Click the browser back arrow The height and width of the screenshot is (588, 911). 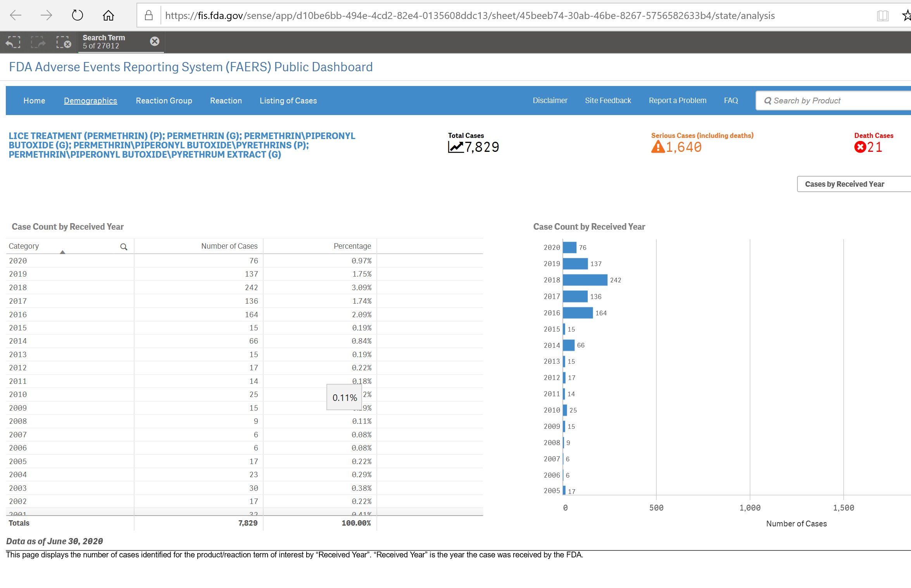click(16, 15)
